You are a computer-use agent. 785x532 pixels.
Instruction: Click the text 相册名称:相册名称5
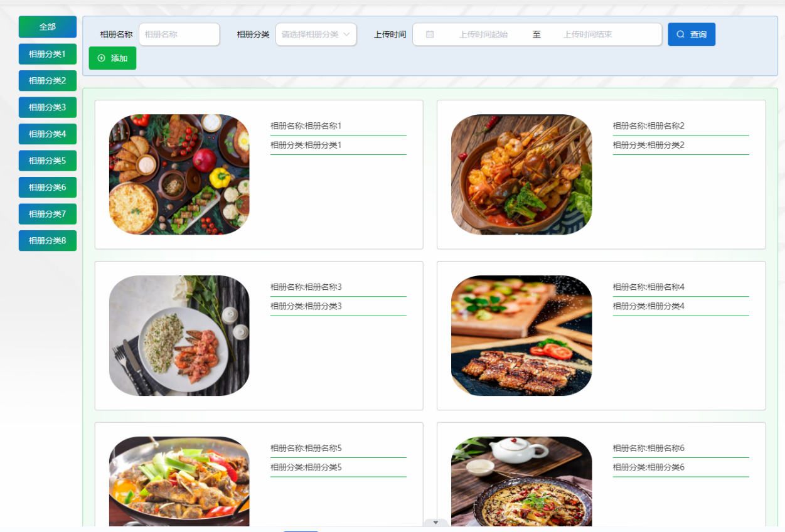tap(306, 449)
